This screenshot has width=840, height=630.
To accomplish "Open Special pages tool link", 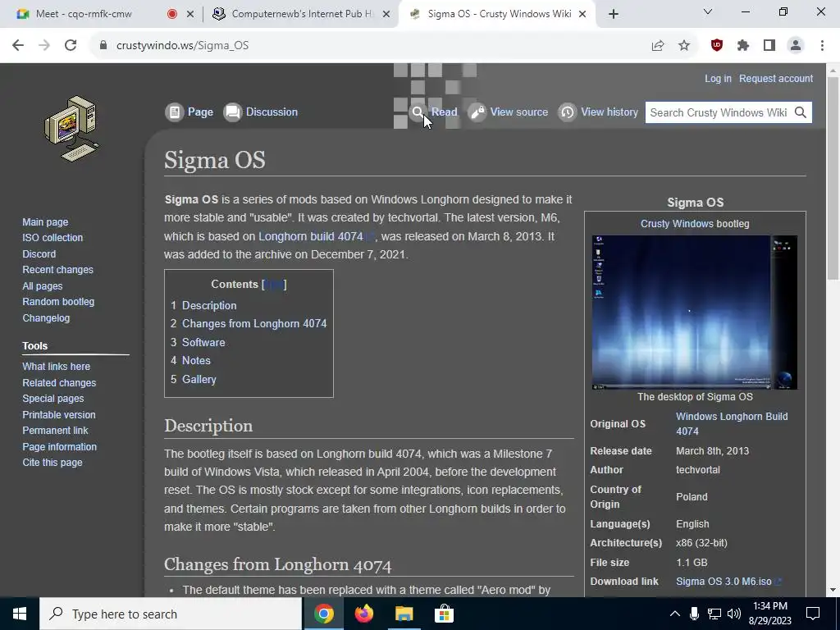I will (52, 399).
